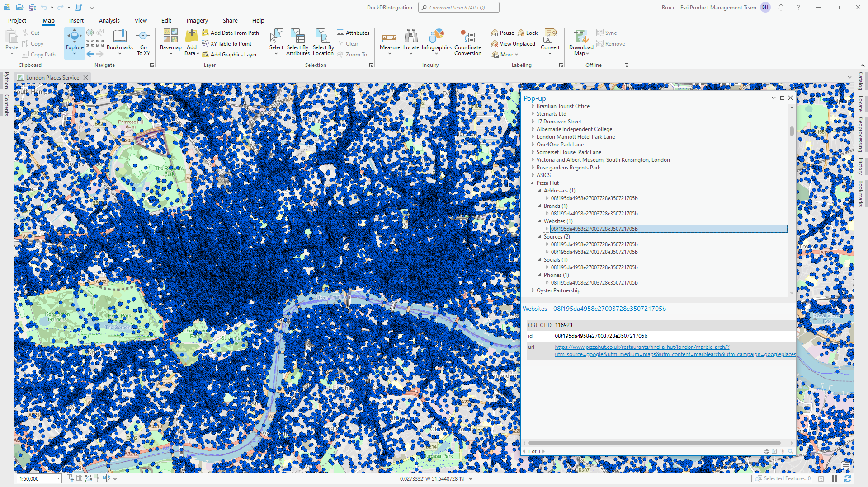Switch to the Analysis ribbon tab

[x=109, y=20]
